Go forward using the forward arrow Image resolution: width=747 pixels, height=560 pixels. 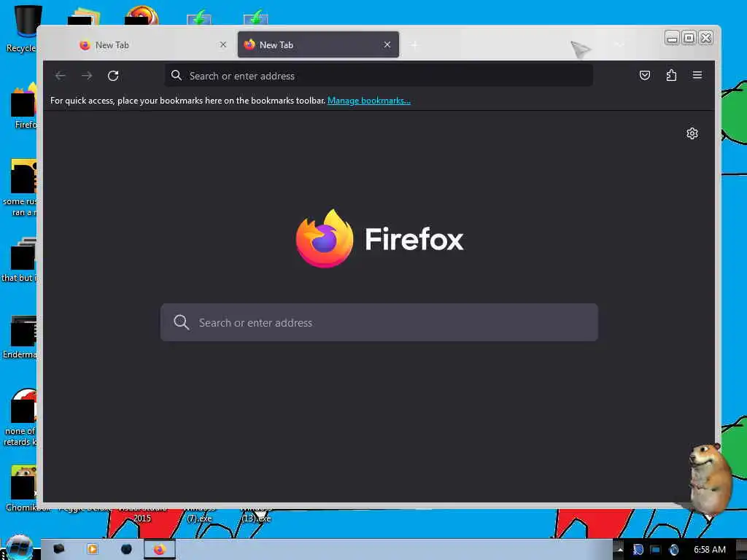[x=87, y=76]
